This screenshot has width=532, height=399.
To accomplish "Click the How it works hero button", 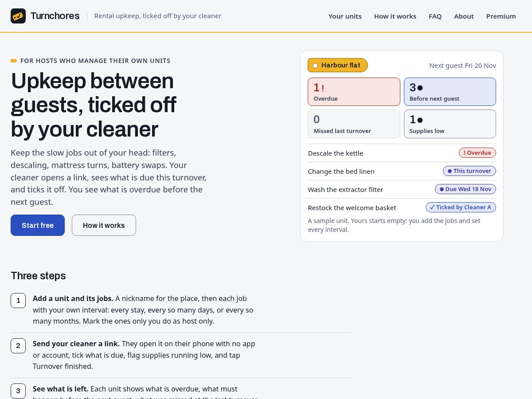I will (x=104, y=225).
